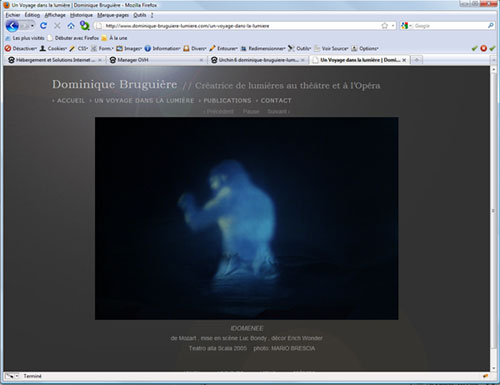This screenshot has height=385, width=500.
Task: Open the Édition menu
Action: pos(32,15)
